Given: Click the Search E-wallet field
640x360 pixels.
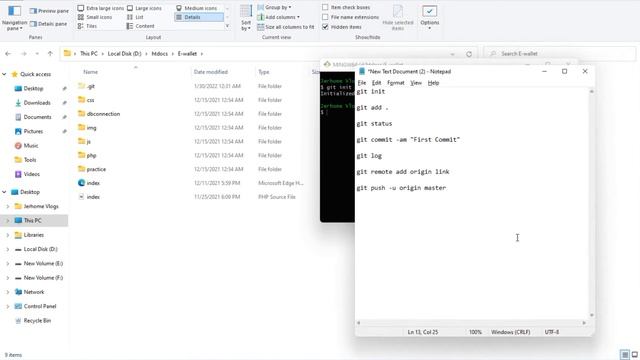Looking at the screenshot, I should pyautogui.click(x=560, y=54).
